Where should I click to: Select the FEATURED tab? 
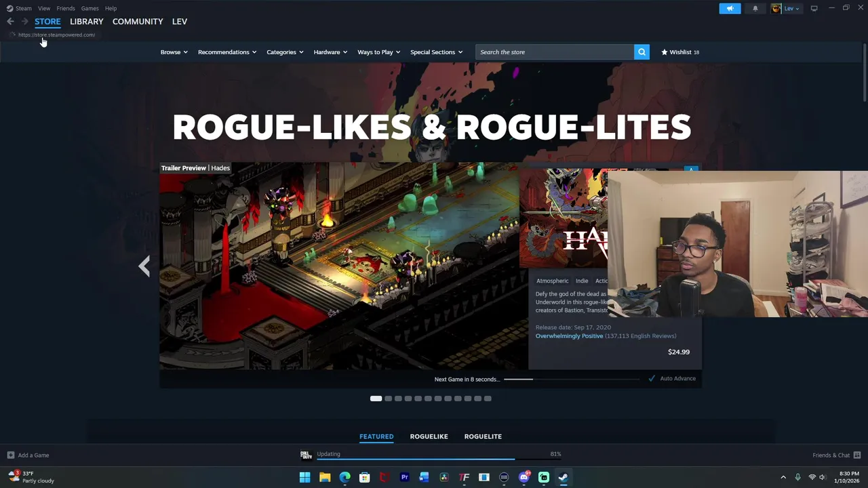pyautogui.click(x=376, y=436)
